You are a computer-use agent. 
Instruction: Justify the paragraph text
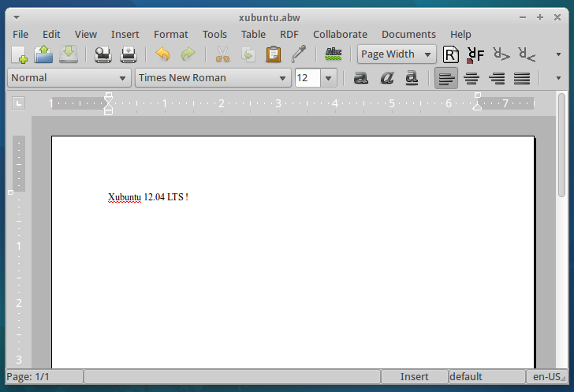click(522, 78)
